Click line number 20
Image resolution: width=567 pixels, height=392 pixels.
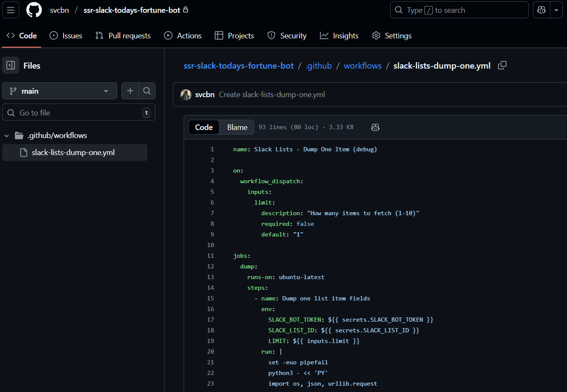click(x=210, y=352)
